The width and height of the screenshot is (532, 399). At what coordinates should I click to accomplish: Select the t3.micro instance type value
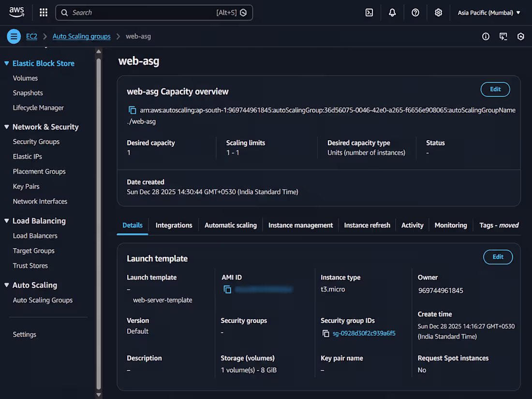333,289
